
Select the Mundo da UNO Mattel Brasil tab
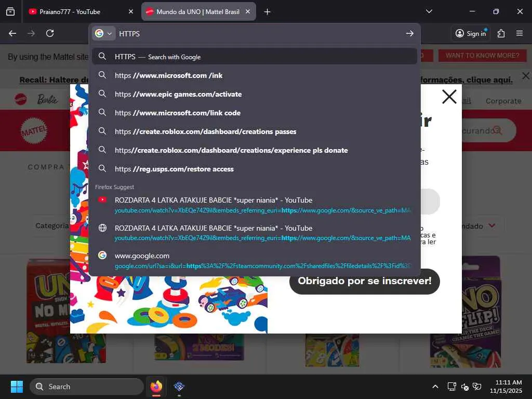tap(198, 11)
